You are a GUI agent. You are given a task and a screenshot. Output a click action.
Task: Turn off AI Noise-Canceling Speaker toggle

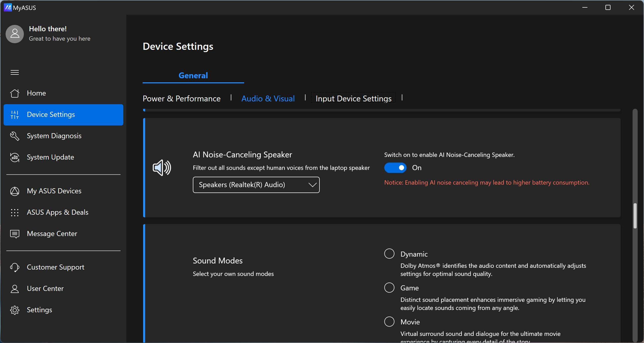(395, 168)
